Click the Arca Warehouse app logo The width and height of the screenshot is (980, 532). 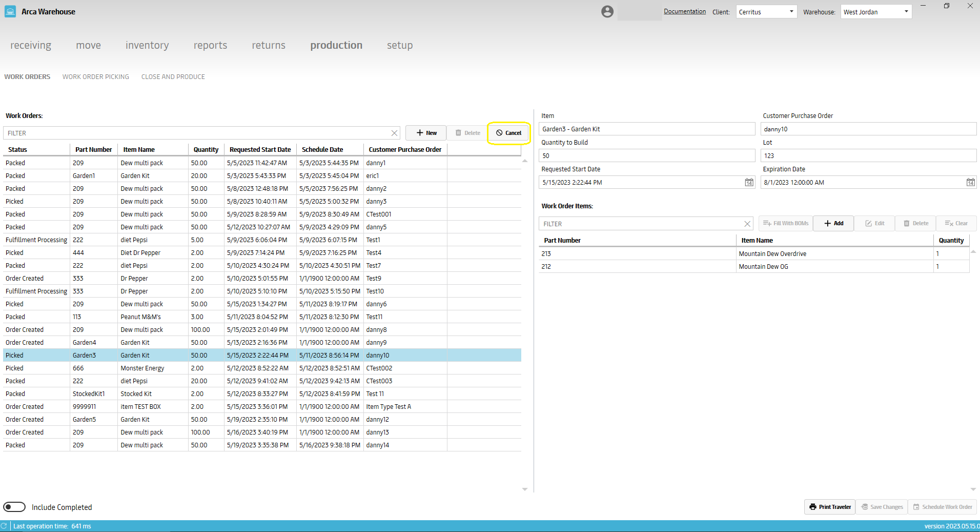pos(10,12)
